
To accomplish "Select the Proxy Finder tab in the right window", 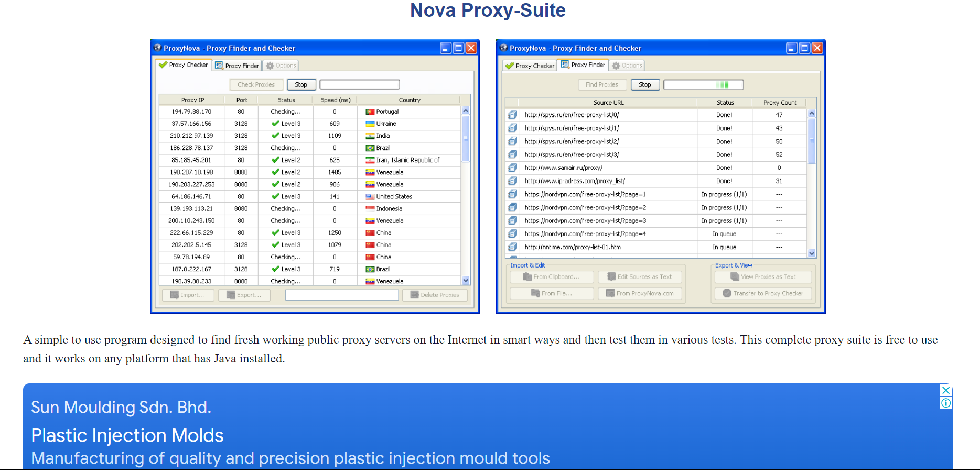I will 583,65.
